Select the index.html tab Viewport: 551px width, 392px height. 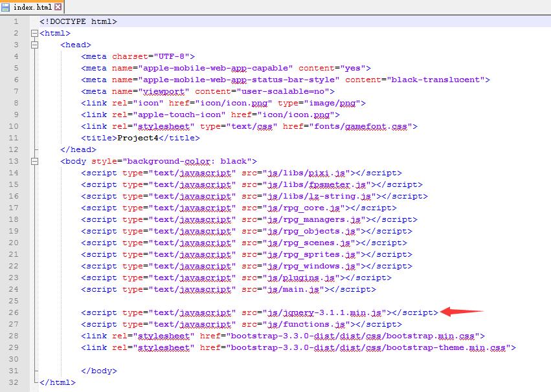(32, 6)
